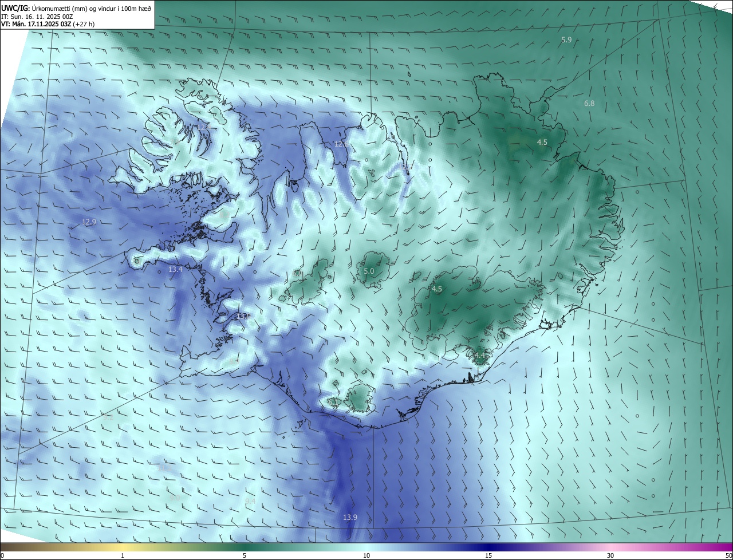Click the faint 9.2 value label at sea
Image resolution: width=733 pixels, height=560 pixels.
click(x=108, y=417)
